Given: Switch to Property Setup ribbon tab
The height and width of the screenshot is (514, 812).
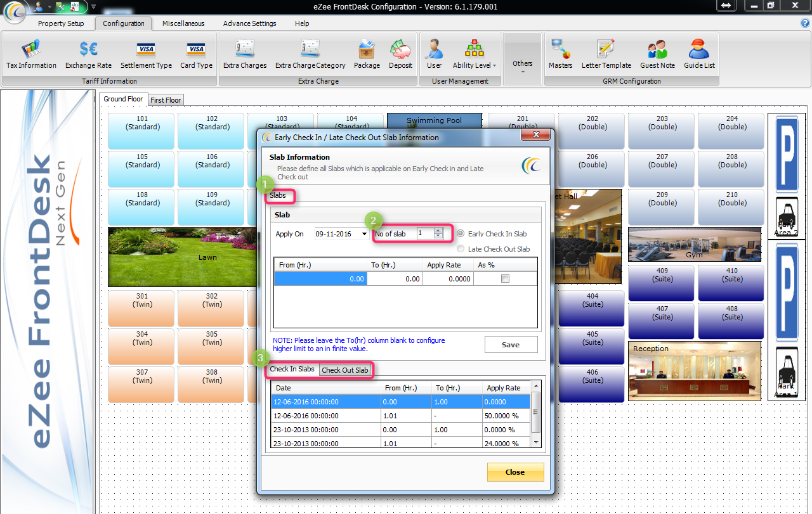Looking at the screenshot, I should [61, 23].
